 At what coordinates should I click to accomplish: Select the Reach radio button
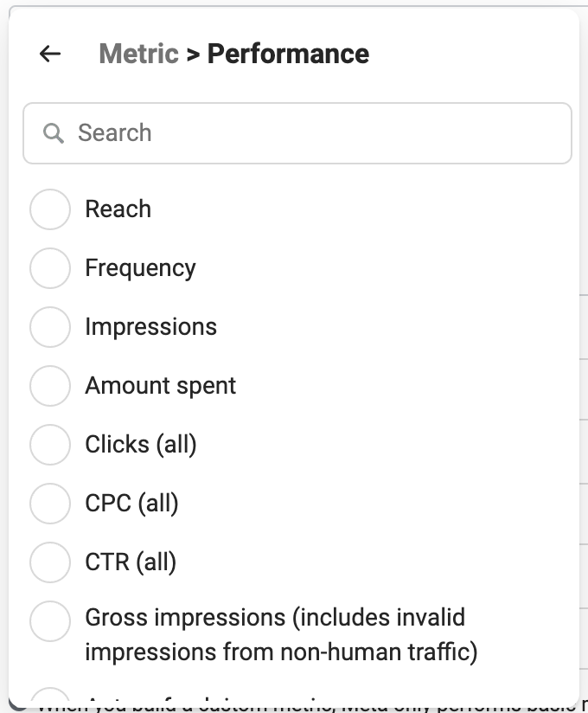pyautogui.click(x=50, y=209)
